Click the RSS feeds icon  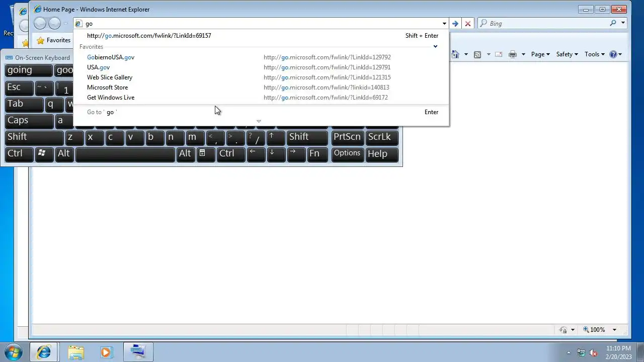click(x=477, y=54)
